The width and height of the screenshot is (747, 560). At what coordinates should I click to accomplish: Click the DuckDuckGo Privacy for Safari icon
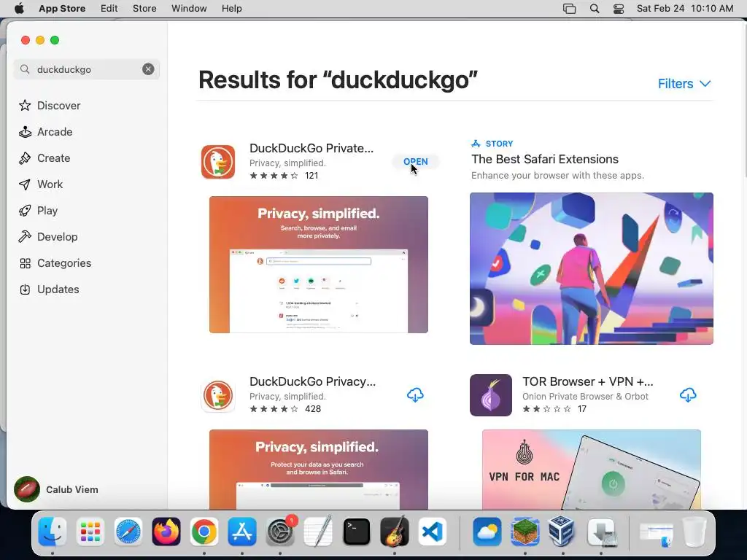click(217, 395)
